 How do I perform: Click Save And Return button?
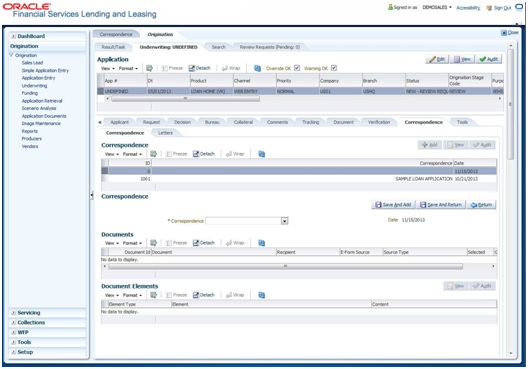tap(441, 205)
